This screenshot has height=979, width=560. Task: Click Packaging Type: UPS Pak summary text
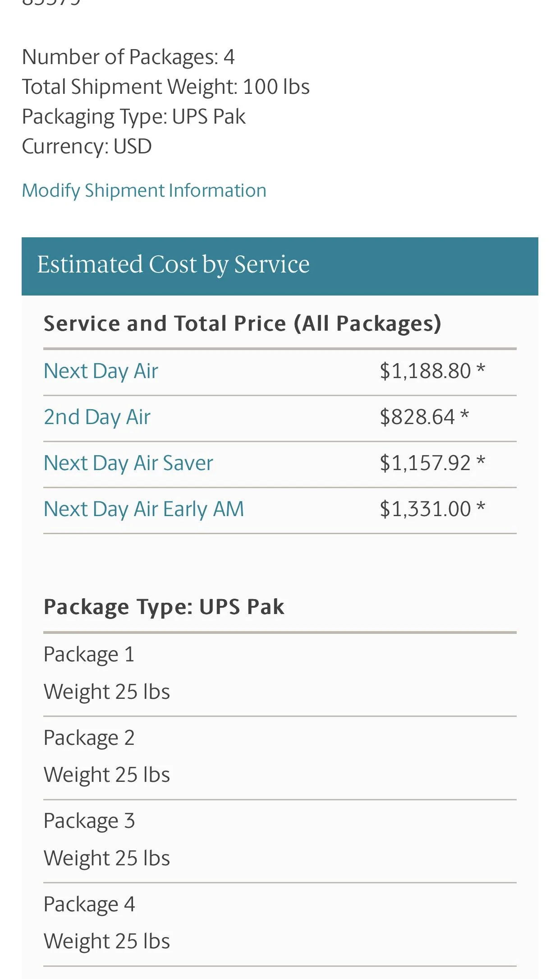(133, 117)
